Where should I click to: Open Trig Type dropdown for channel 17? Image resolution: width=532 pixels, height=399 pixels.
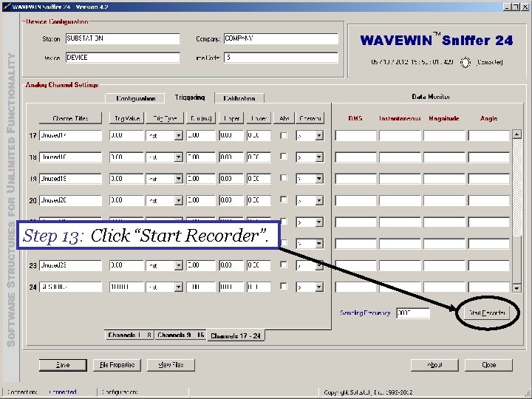[179, 136]
